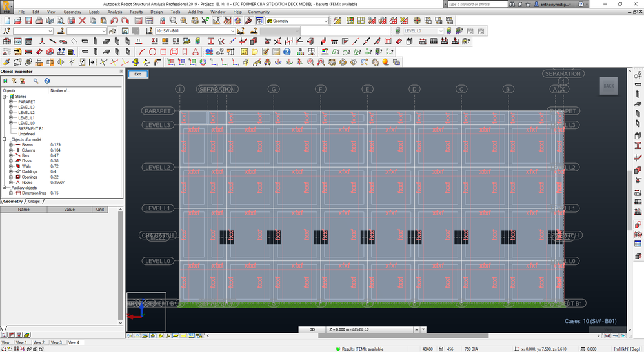Click the padlock icon in toolbar
The height and width of the screenshot is (352, 644).
[163, 21]
